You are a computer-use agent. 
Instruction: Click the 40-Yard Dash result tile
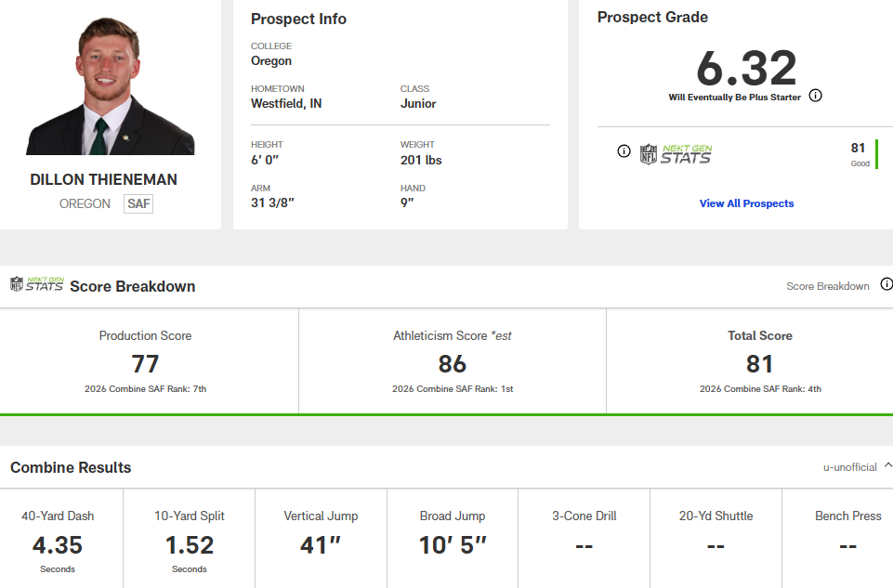tap(58, 541)
